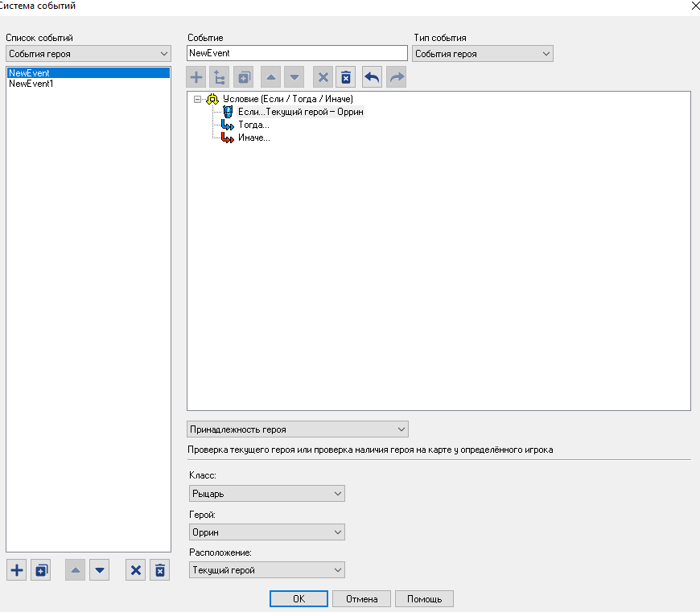Click the trash bin icon in the action toolbar
The height and width of the screenshot is (612, 700).
346,77
